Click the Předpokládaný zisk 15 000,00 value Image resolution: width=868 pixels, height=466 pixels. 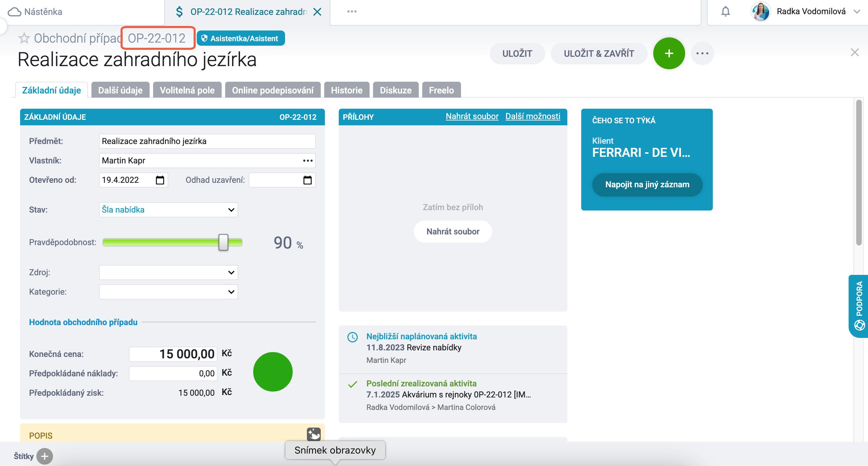(196, 393)
